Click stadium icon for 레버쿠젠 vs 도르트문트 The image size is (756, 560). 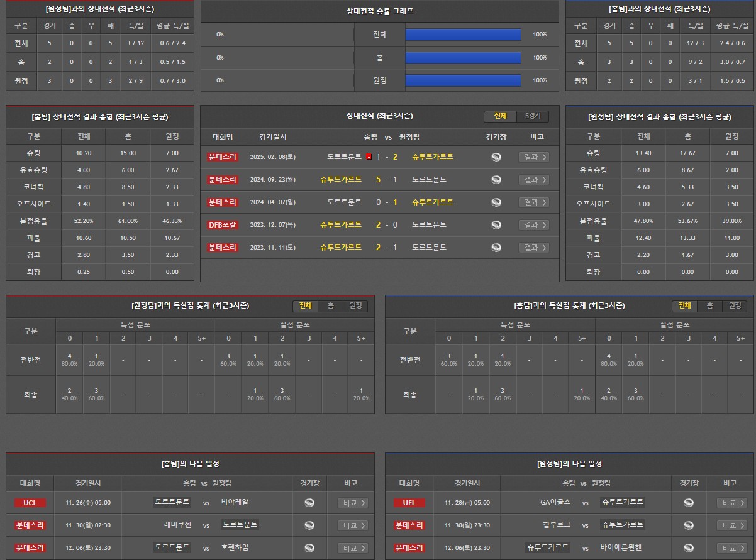coord(309,525)
